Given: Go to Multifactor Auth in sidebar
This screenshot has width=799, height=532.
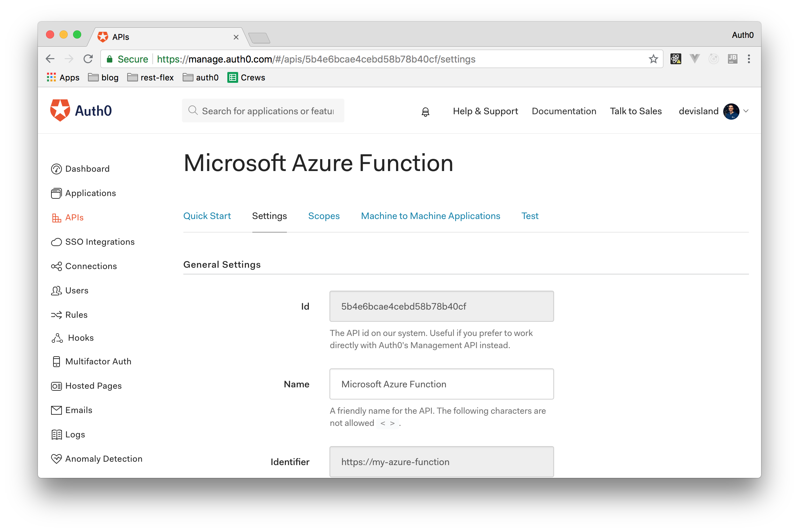Looking at the screenshot, I should (x=98, y=361).
